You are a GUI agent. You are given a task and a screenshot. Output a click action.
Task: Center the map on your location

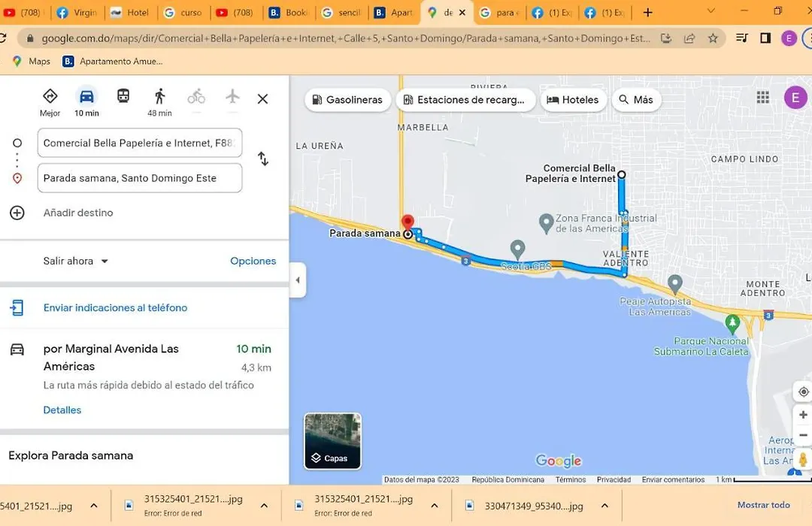coord(803,392)
